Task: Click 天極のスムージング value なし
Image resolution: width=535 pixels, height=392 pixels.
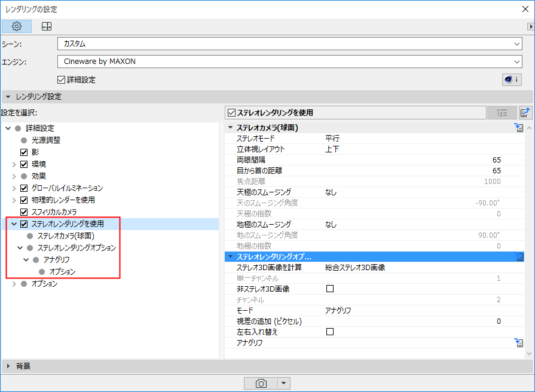Action: (x=331, y=192)
